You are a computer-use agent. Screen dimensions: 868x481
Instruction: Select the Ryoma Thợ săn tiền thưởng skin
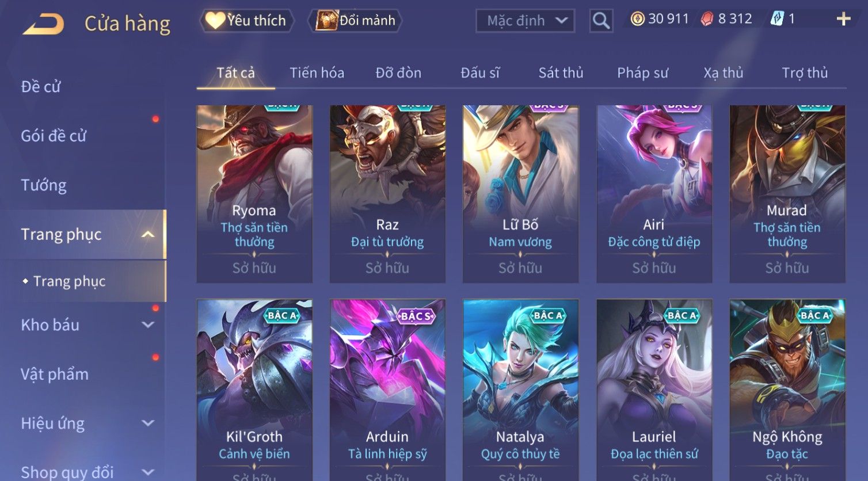pos(254,194)
